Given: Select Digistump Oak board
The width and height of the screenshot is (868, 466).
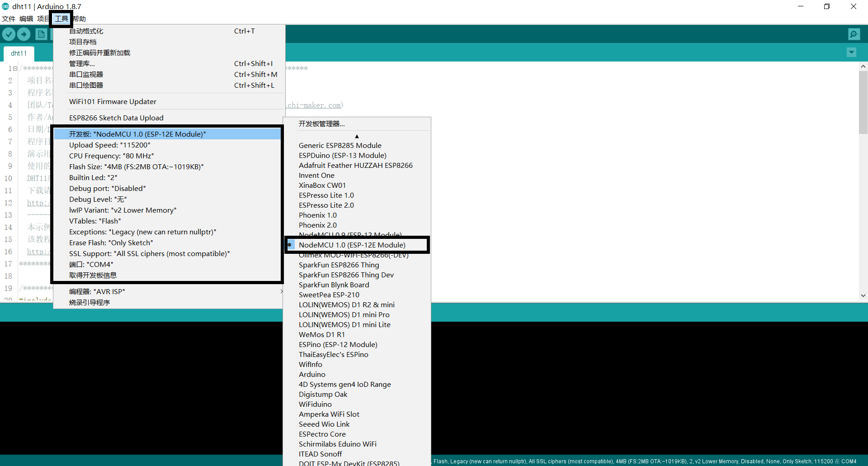Looking at the screenshot, I should pos(357,395).
